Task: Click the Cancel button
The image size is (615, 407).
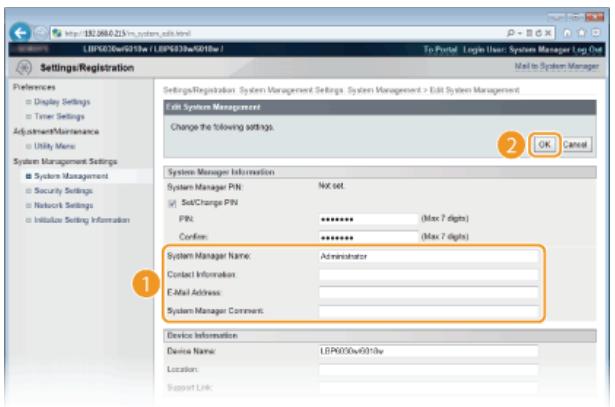Action: coord(575,145)
